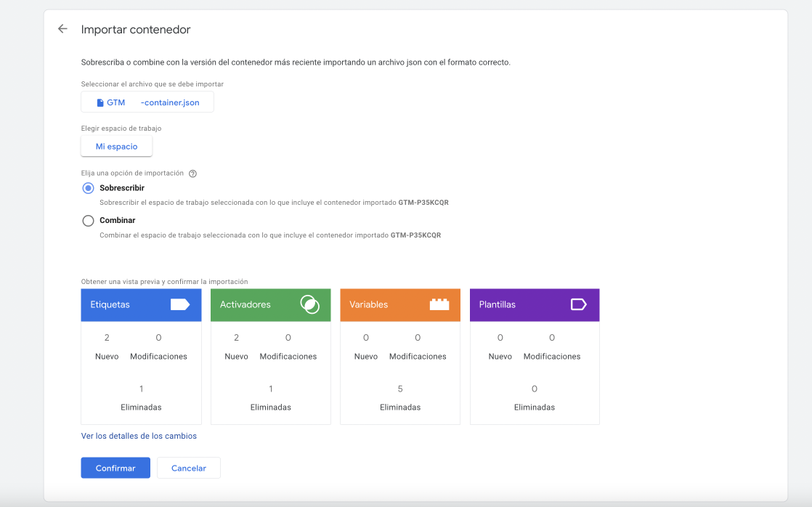
Task: Select the Activadores summary card
Action: [270, 356]
